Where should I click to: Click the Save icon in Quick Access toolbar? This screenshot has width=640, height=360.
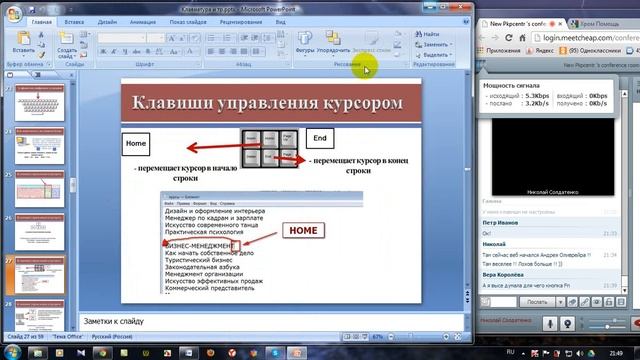coord(32,9)
